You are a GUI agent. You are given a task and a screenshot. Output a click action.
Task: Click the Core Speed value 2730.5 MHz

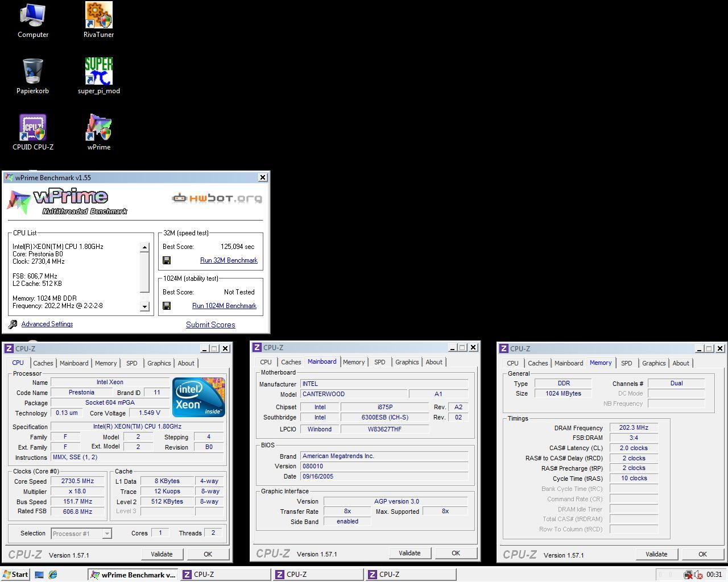click(x=77, y=481)
